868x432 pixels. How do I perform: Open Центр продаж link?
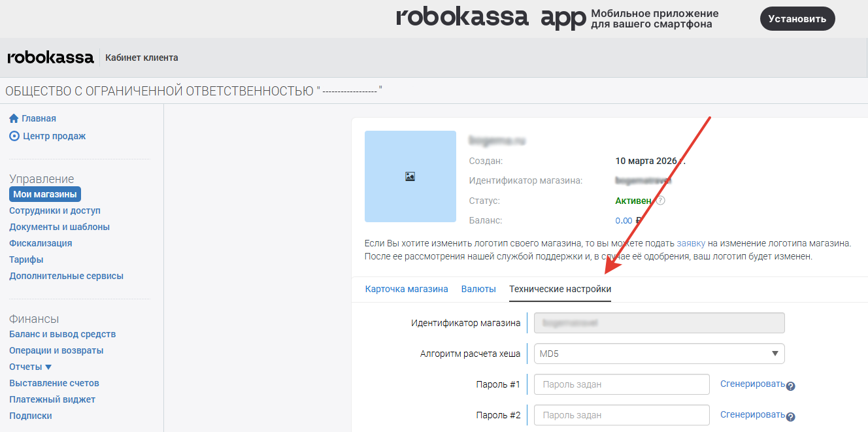(x=54, y=136)
